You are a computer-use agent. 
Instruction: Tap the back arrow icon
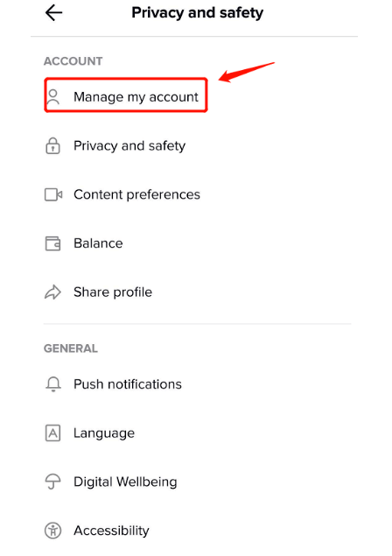(54, 13)
